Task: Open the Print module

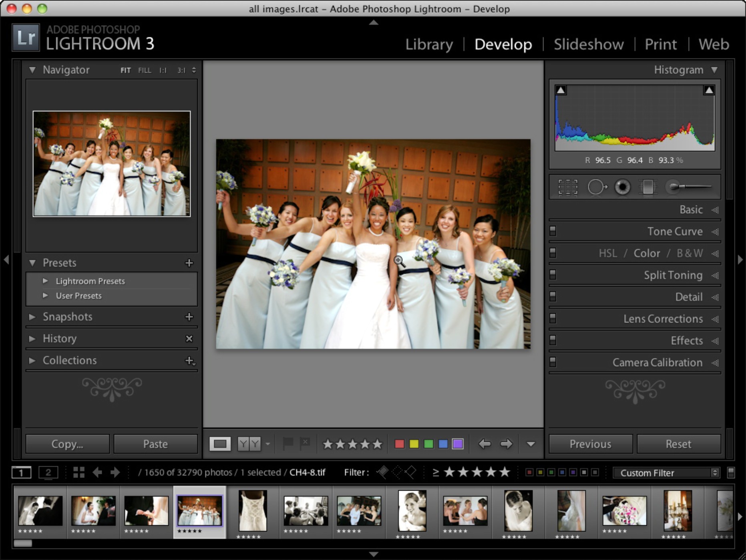Action: pos(661,44)
